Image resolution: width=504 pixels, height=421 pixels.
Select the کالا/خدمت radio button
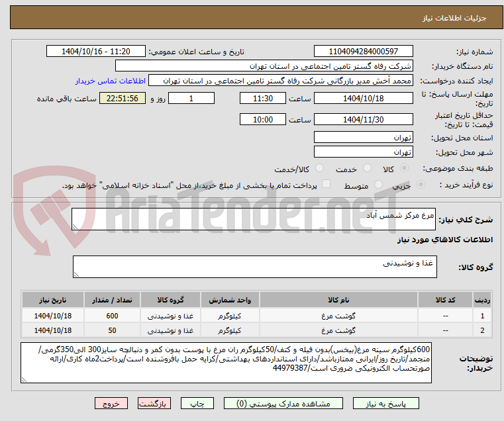(319, 168)
